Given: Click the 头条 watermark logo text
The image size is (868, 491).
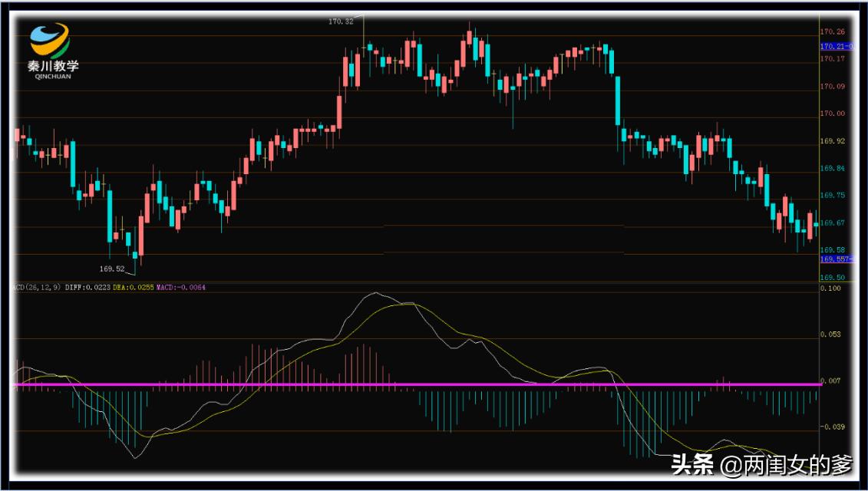Looking at the screenshot, I should pyautogui.click(x=692, y=466).
